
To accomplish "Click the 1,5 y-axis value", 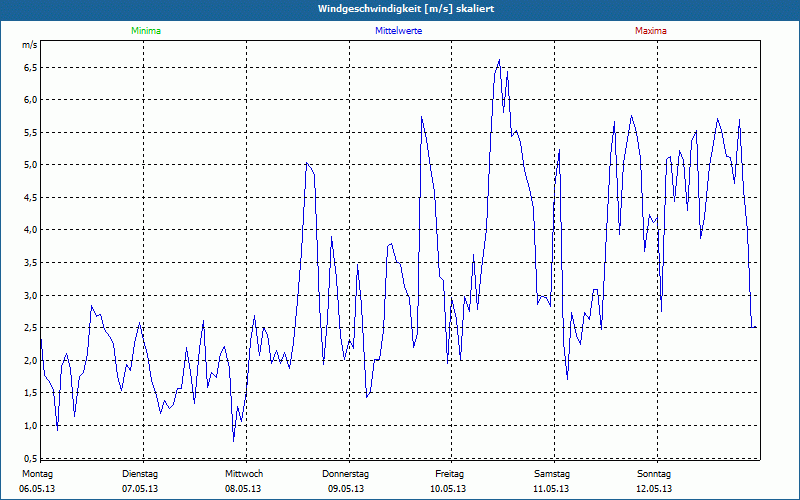I will tap(31, 393).
